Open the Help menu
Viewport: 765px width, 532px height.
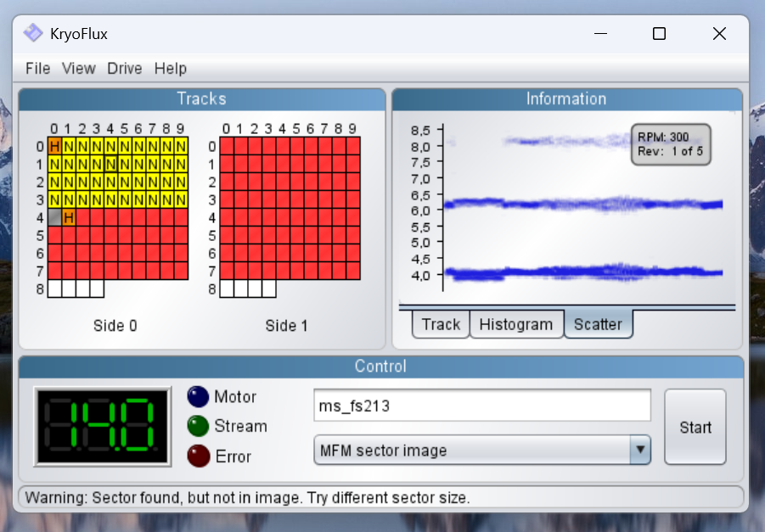pyautogui.click(x=171, y=68)
